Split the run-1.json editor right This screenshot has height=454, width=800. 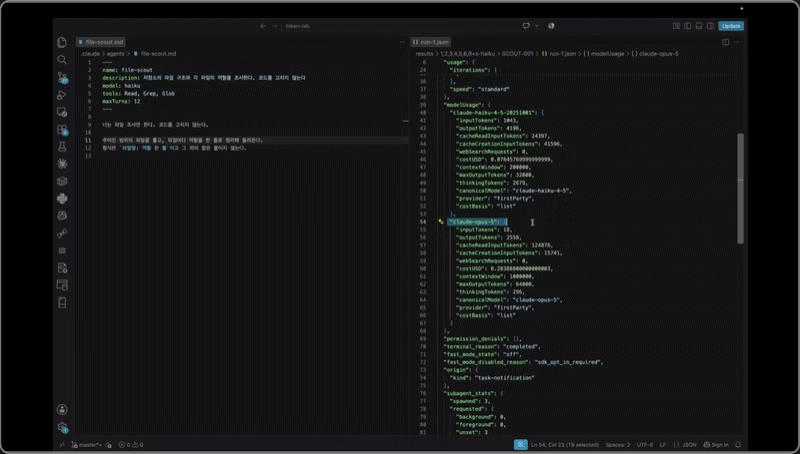click(x=726, y=42)
